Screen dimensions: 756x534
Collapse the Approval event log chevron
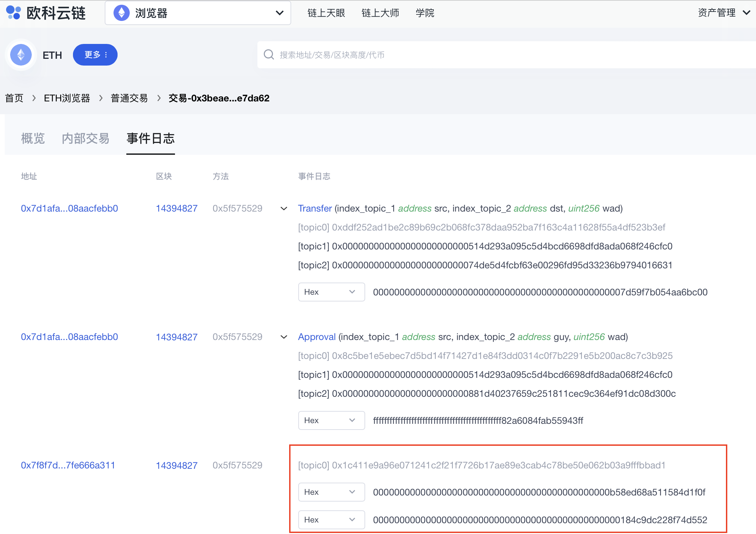(x=284, y=337)
